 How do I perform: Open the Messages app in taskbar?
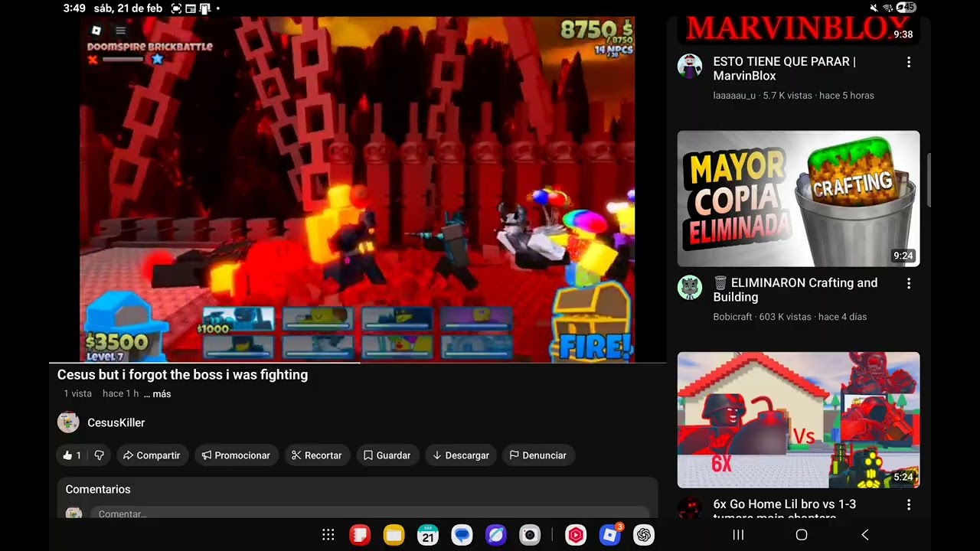tap(462, 535)
